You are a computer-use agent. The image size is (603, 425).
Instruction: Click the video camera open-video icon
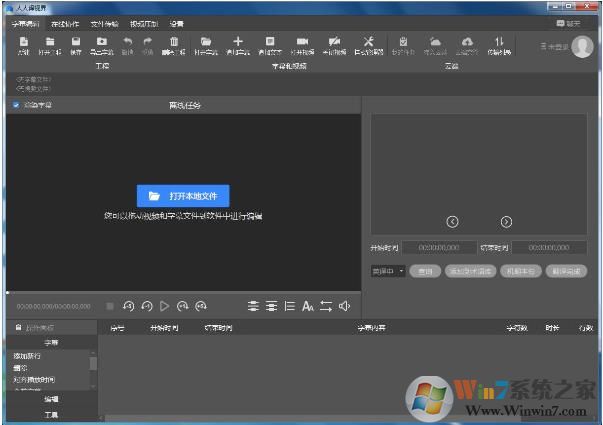tap(301, 42)
